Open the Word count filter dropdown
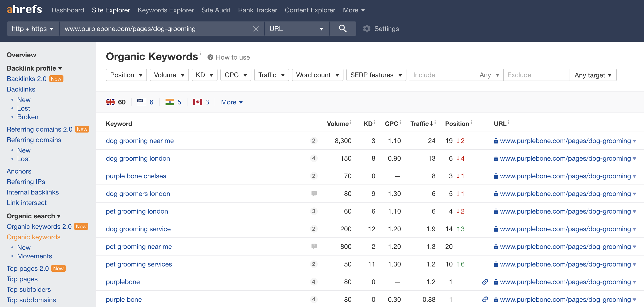The height and width of the screenshot is (307, 644). click(317, 75)
